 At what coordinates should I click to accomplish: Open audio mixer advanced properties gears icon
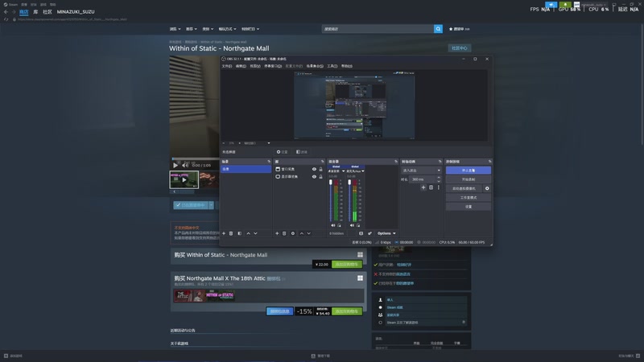click(x=369, y=233)
